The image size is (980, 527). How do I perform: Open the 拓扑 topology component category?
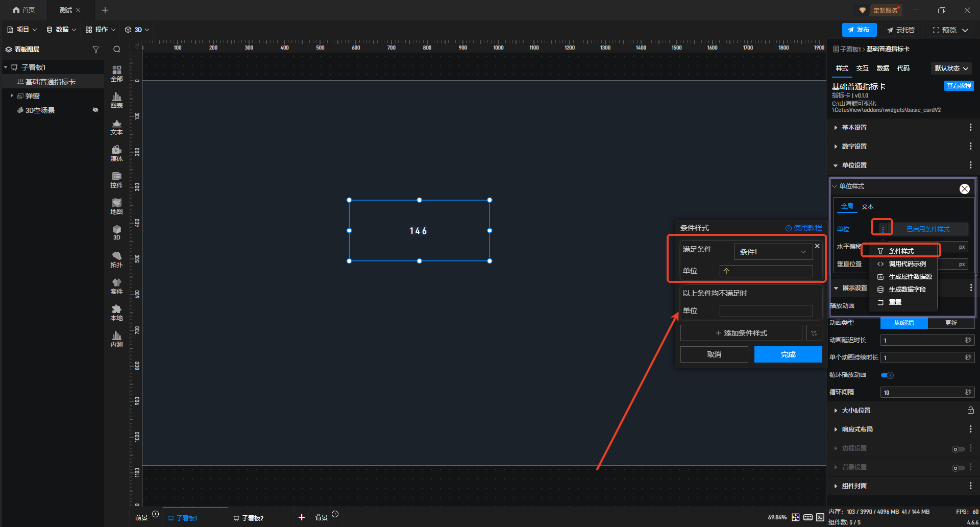pos(116,259)
